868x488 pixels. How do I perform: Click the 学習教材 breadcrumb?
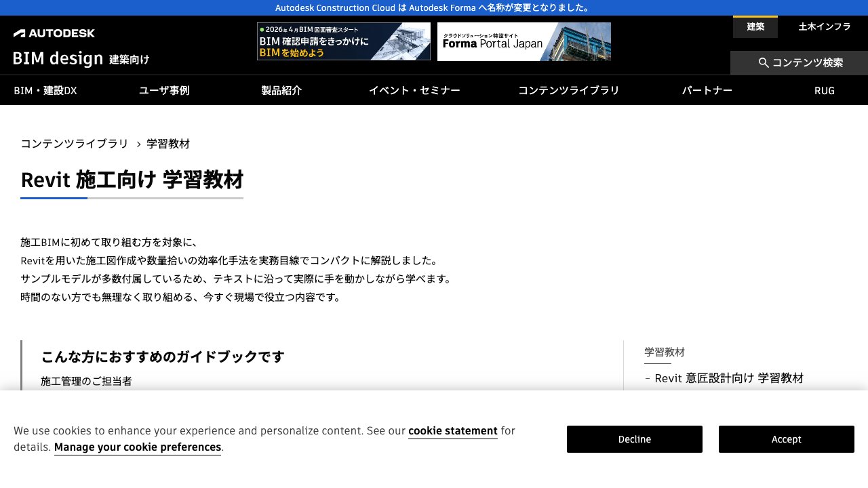168,144
